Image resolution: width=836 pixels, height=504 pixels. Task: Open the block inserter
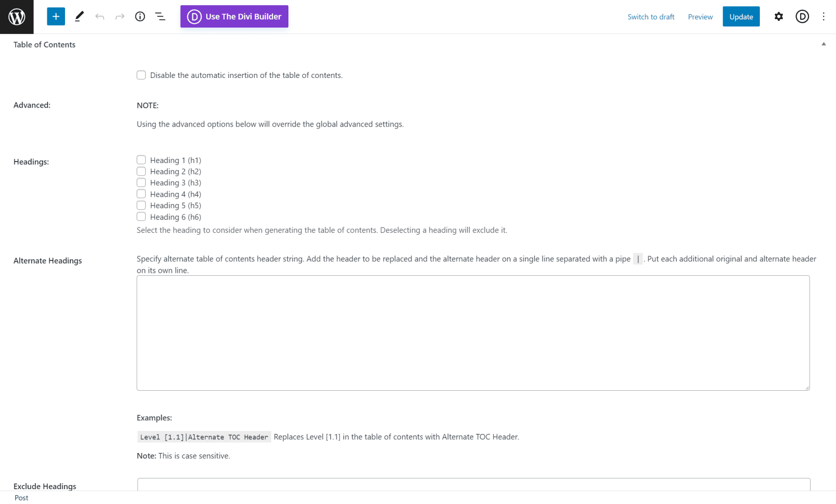tap(56, 16)
